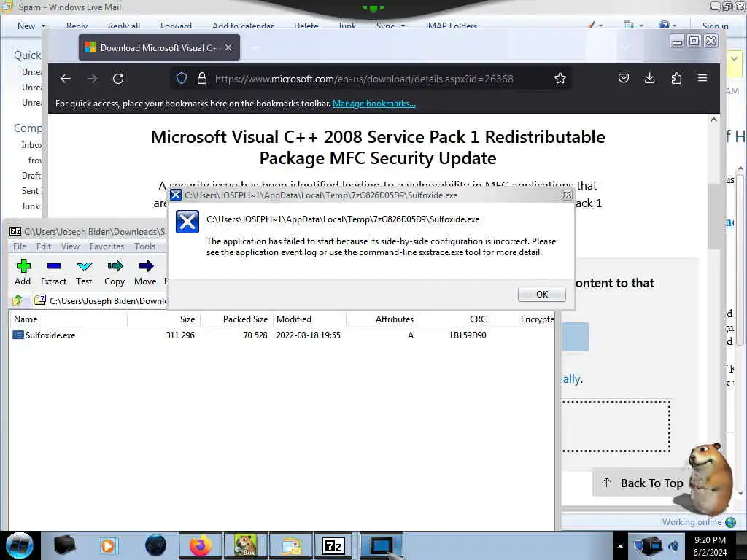Click the 7-Zip path address box
The image size is (747, 560).
(100, 300)
